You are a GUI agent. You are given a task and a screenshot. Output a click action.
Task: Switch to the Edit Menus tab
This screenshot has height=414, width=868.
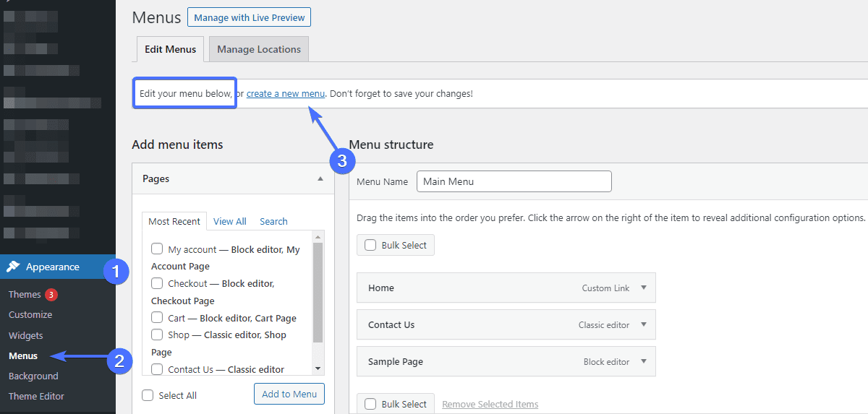point(170,49)
